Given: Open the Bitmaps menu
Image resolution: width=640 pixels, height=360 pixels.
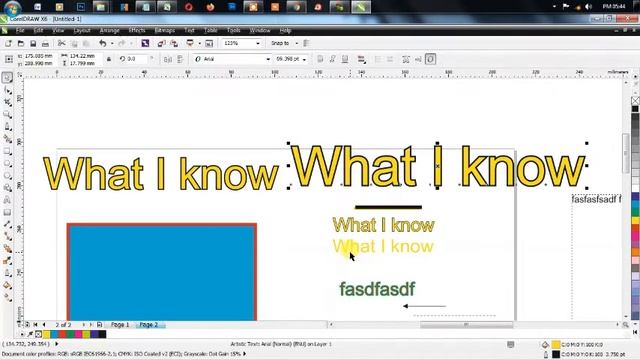Looking at the screenshot, I should tap(164, 31).
